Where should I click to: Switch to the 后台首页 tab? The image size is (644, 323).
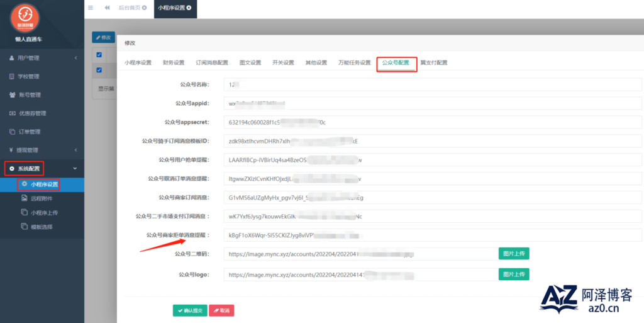point(130,8)
